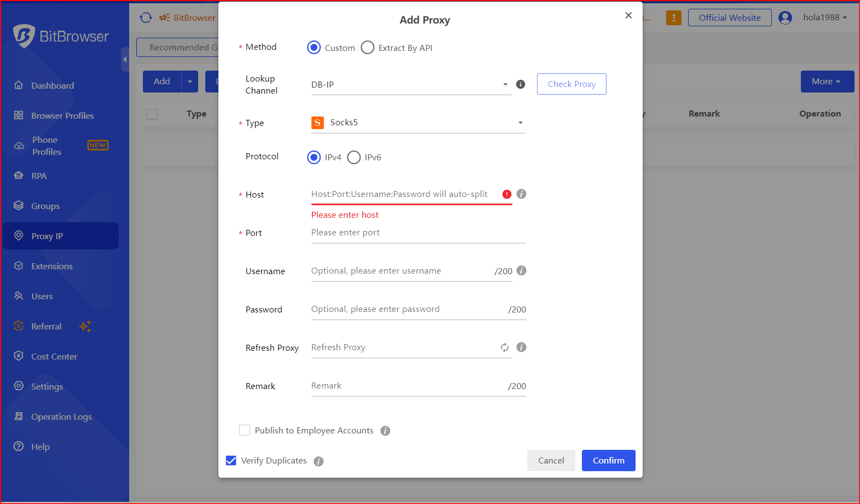
Task: Open the Dashboard section
Action: [x=52, y=85]
